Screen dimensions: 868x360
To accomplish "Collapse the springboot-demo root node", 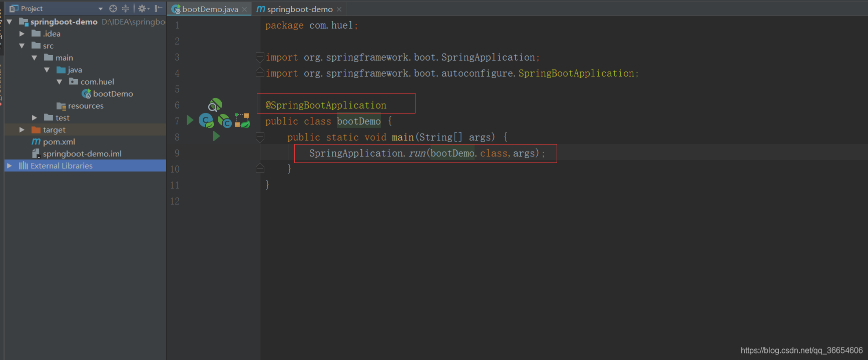I will [x=9, y=21].
